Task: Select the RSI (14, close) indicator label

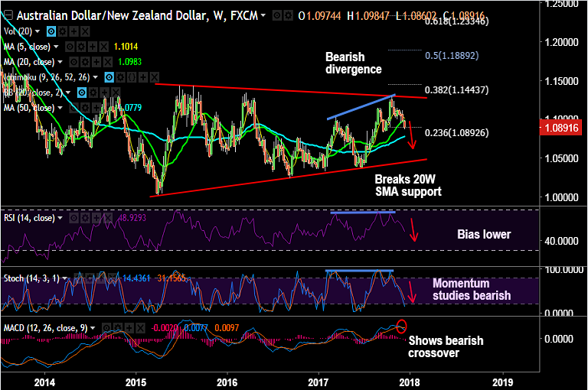Action: pyautogui.click(x=29, y=218)
